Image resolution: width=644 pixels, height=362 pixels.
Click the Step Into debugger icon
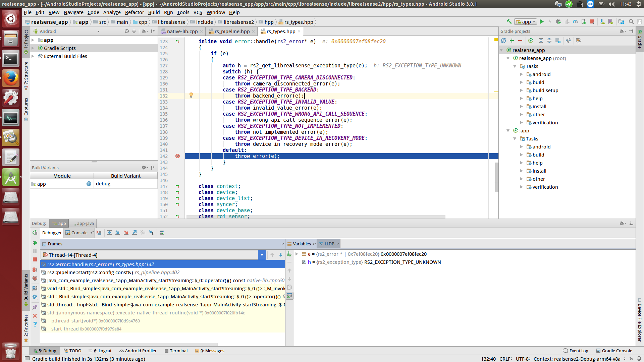(118, 232)
